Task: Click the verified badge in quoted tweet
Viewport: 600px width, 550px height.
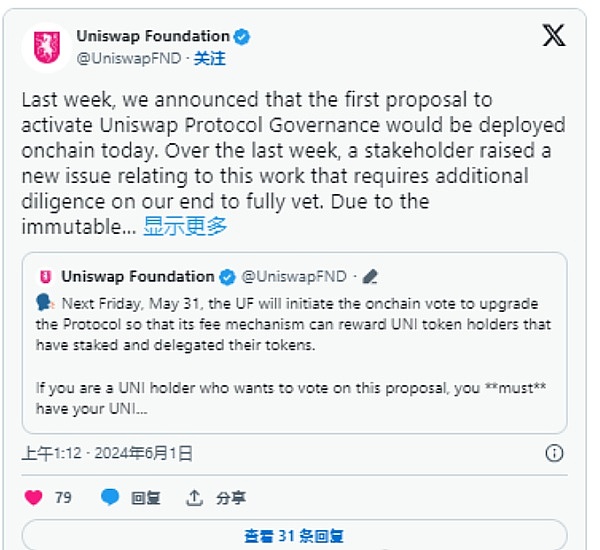Action: 228,276
